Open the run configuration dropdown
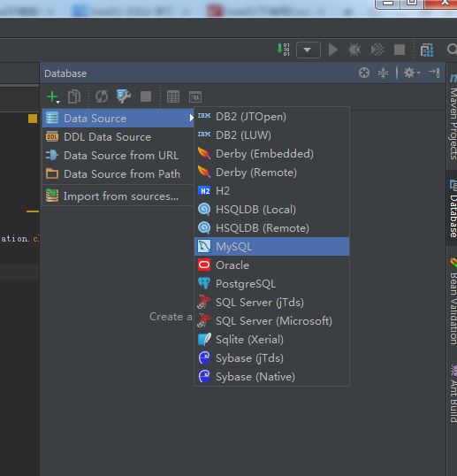This screenshot has height=476, width=457. click(308, 50)
